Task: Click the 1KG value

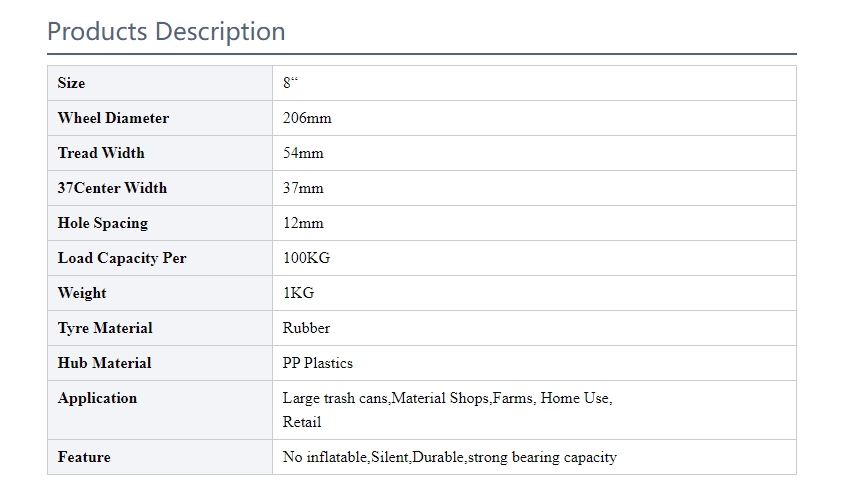Action: pos(298,293)
